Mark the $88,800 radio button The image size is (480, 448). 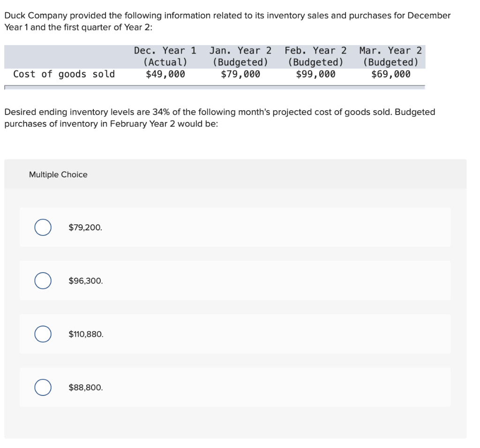point(43,387)
